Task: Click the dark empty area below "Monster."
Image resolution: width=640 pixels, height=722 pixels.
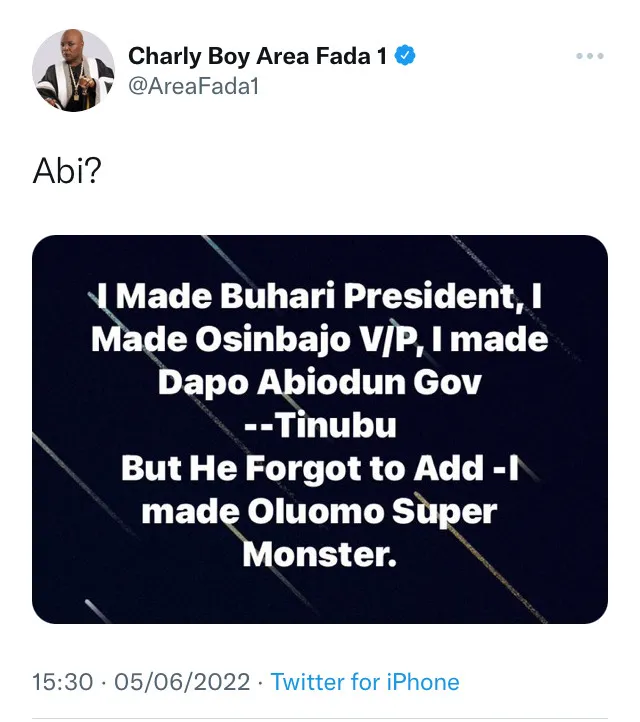Action: coord(320,598)
